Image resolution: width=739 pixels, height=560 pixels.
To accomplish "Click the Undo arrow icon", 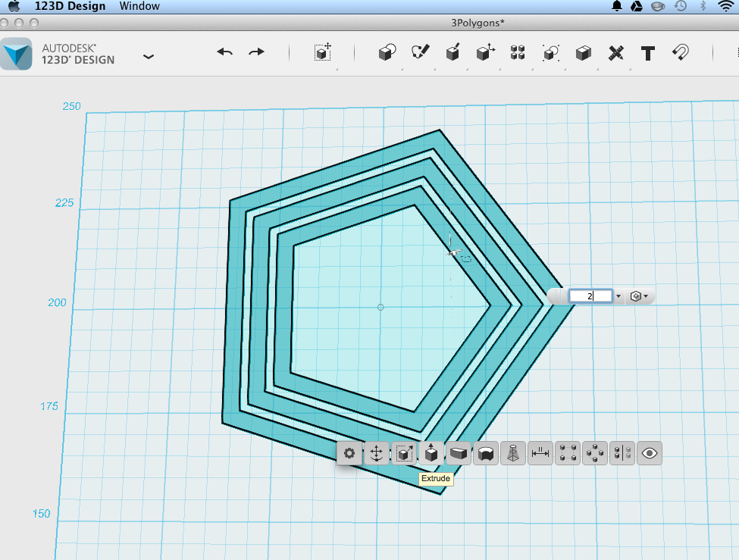I will 225,52.
